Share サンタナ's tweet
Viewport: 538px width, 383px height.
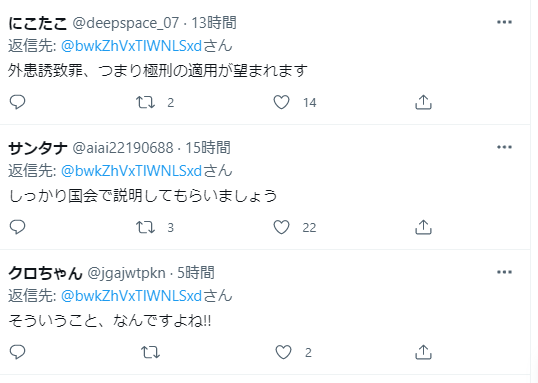tap(423, 227)
